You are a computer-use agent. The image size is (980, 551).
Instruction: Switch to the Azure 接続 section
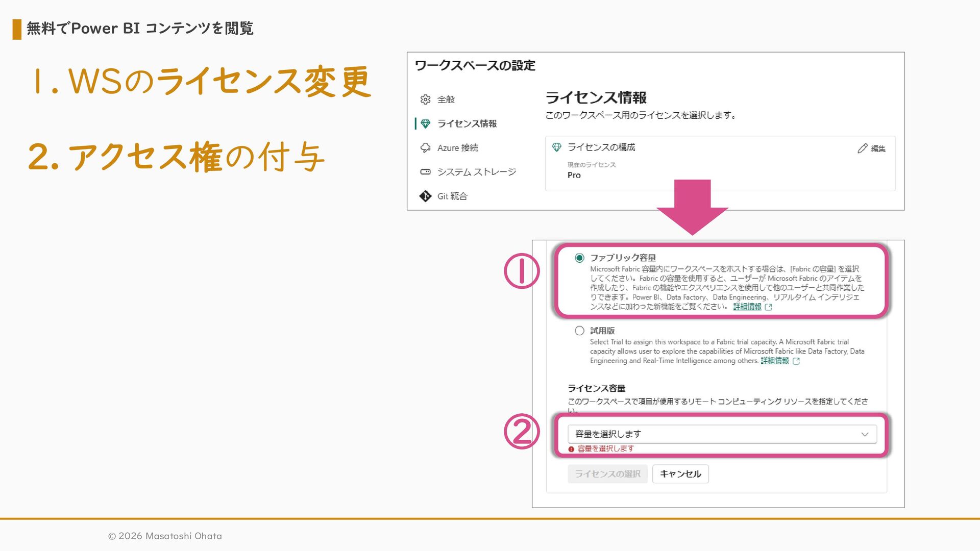coord(457,148)
